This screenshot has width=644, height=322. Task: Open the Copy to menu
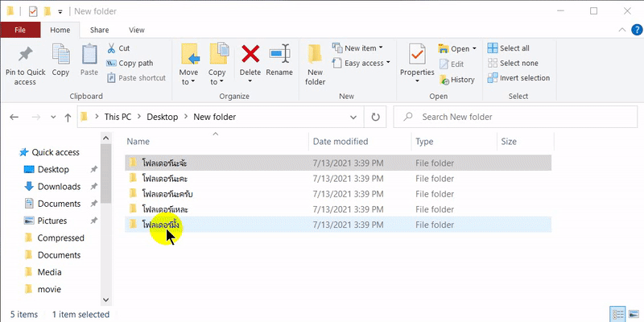tap(217, 64)
